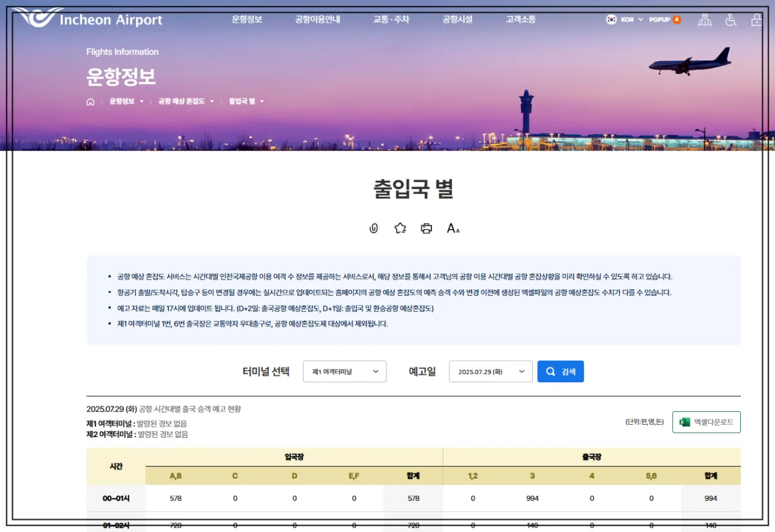
Task: Add page to favorites with star icon
Action: point(400,228)
